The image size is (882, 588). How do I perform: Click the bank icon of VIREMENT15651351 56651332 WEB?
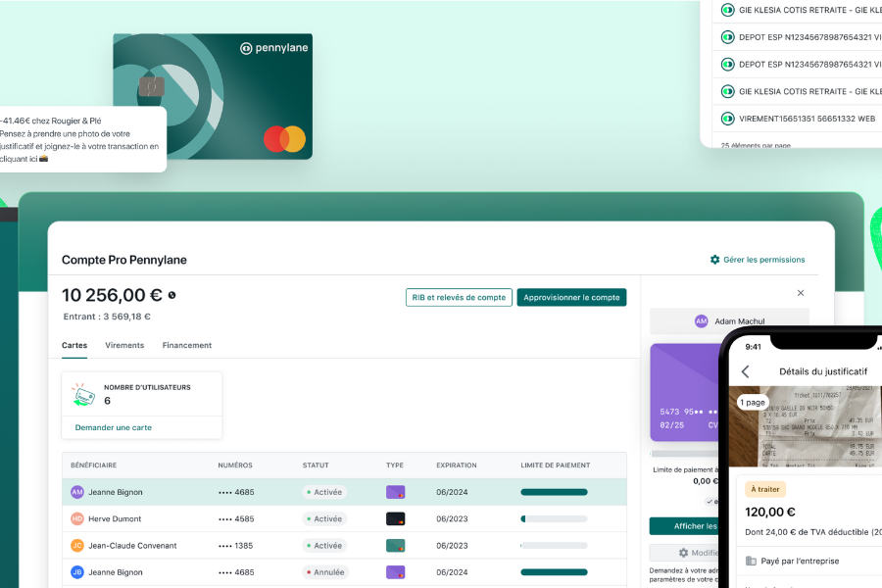click(x=728, y=119)
